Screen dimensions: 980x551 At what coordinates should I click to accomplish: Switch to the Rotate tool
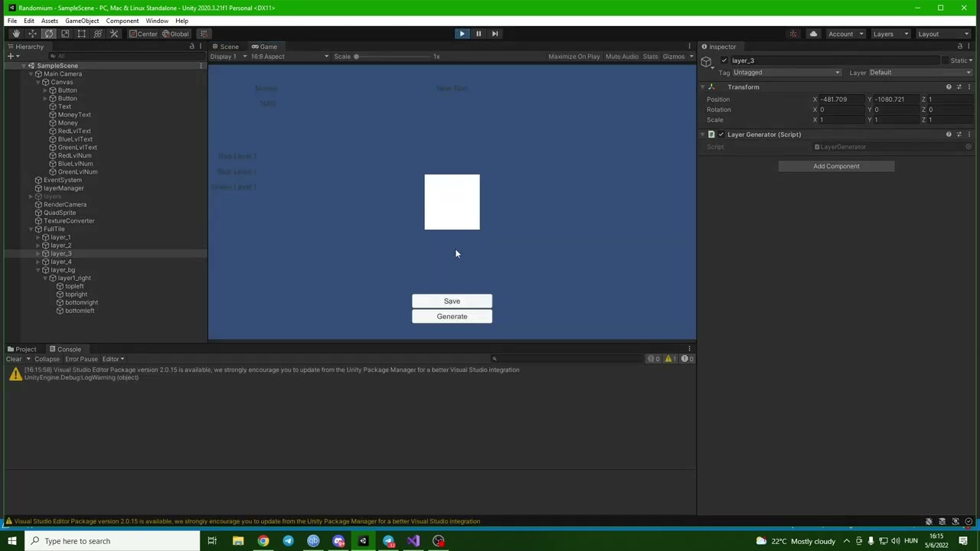coord(48,34)
